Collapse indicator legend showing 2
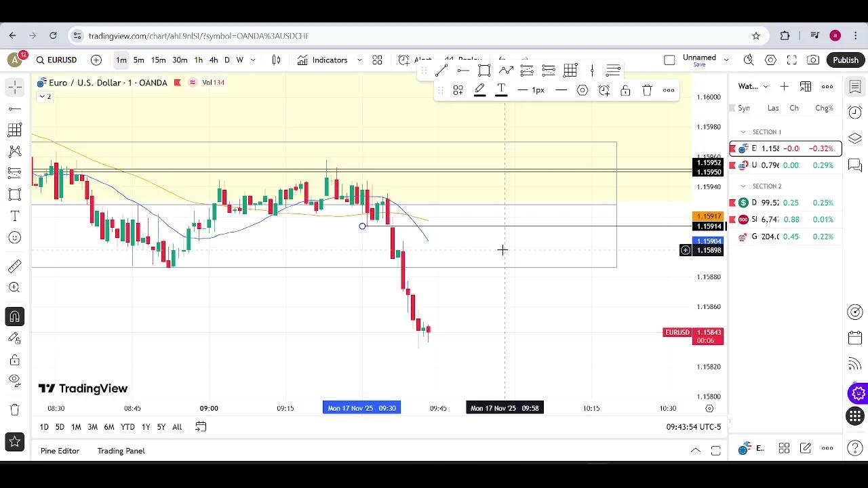 point(44,97)
